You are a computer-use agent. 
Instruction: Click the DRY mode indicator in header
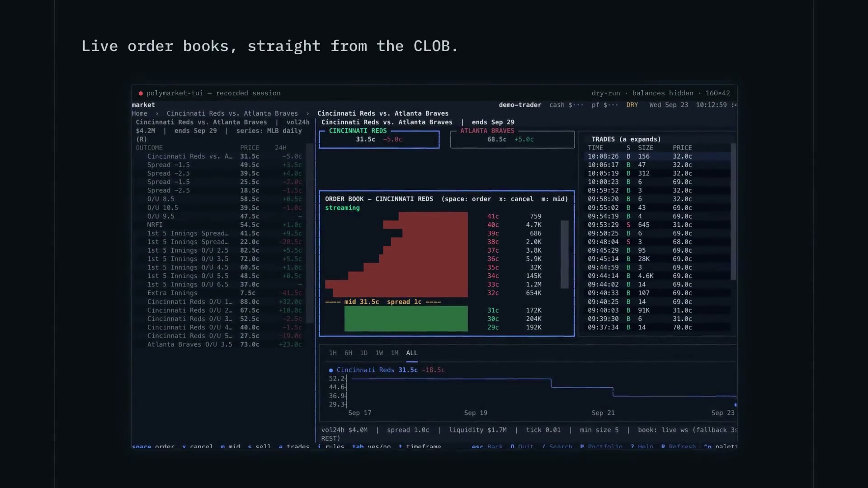632,105
